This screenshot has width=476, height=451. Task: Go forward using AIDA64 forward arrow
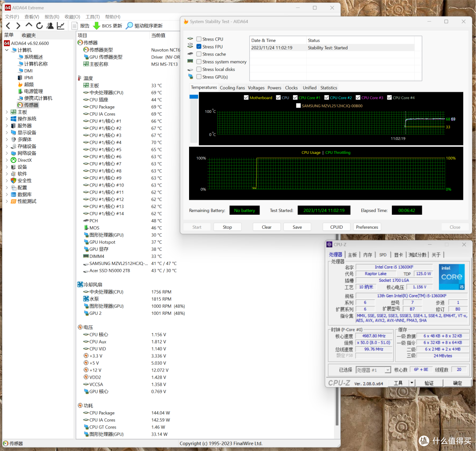(x=18, y=26)
